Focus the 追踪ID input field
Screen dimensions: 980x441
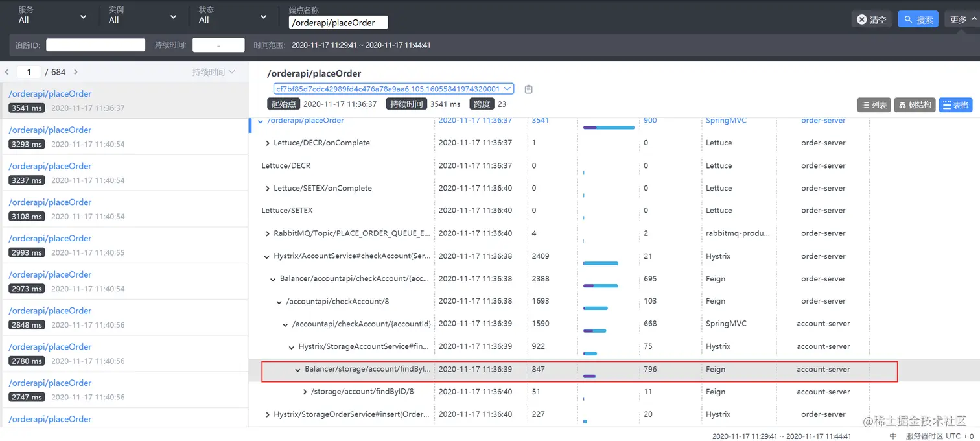tap(96, 45)
